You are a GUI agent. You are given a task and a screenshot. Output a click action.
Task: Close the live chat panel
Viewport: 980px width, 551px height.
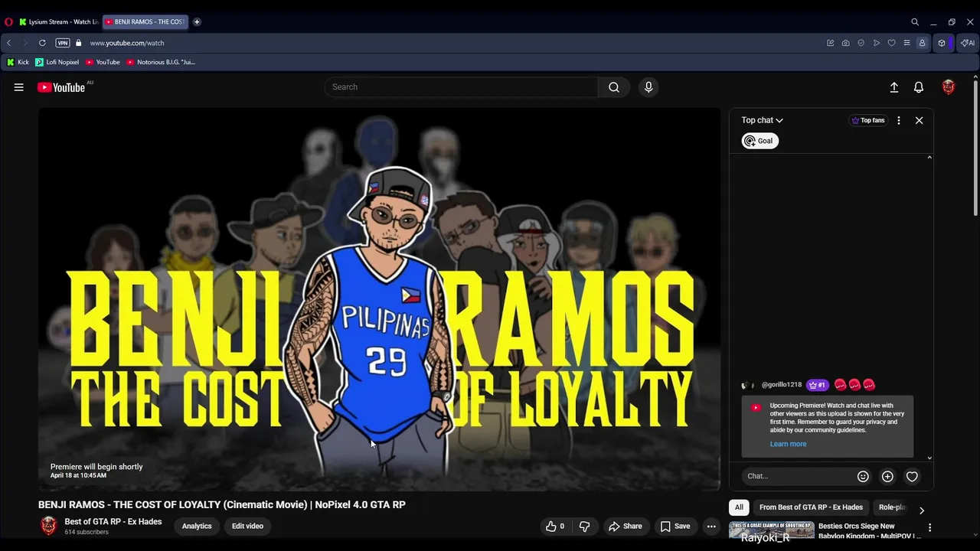pos(920,120)
